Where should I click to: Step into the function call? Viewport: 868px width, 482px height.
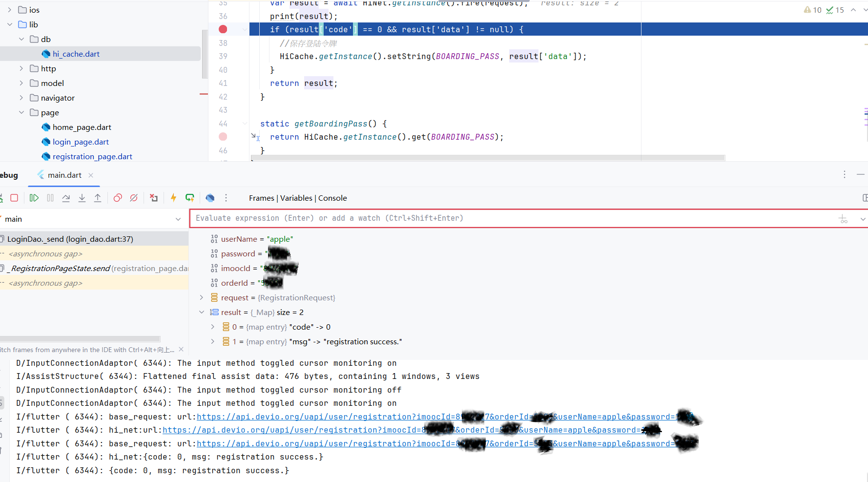coord(82,198)
